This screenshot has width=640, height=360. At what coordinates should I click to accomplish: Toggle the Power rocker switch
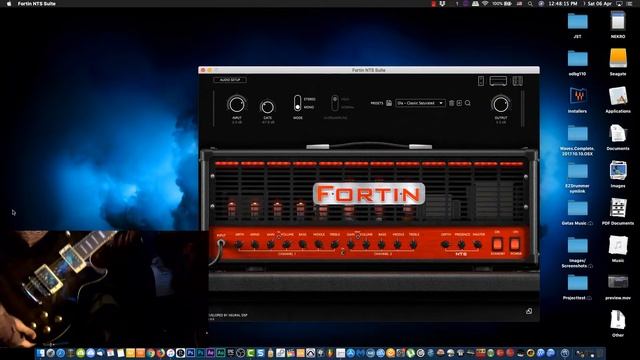pos(515,244)
